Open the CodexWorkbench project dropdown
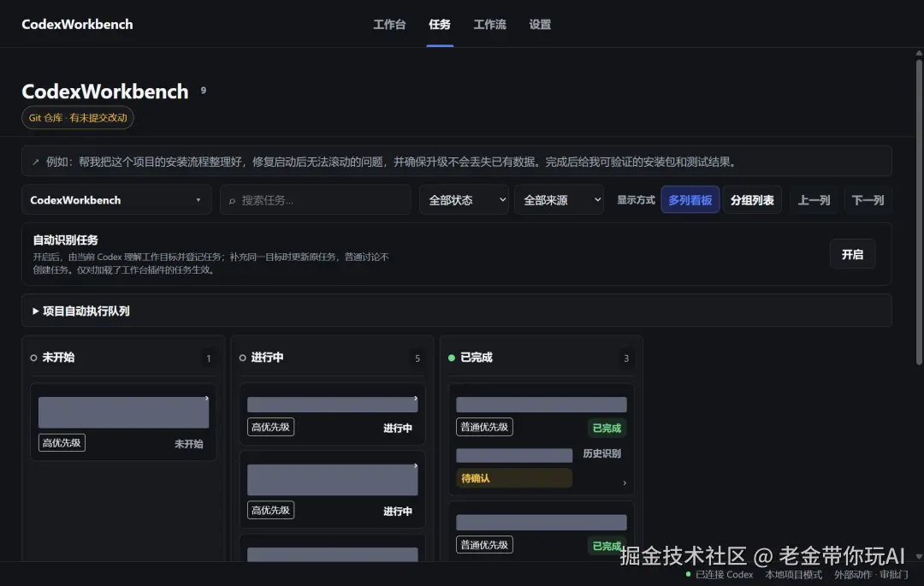Screen dimensions: 924x586 (x=116, y=200)
